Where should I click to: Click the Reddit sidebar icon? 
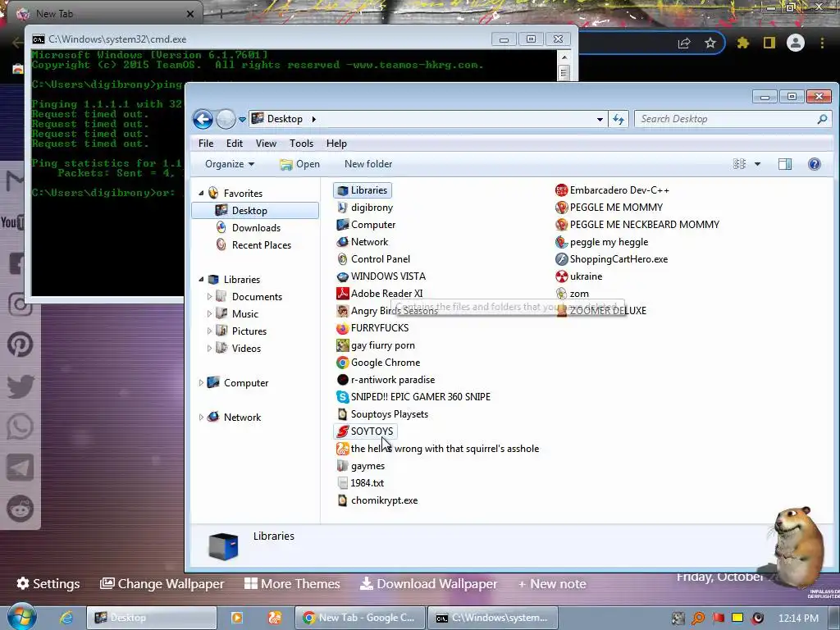(21, 509)
